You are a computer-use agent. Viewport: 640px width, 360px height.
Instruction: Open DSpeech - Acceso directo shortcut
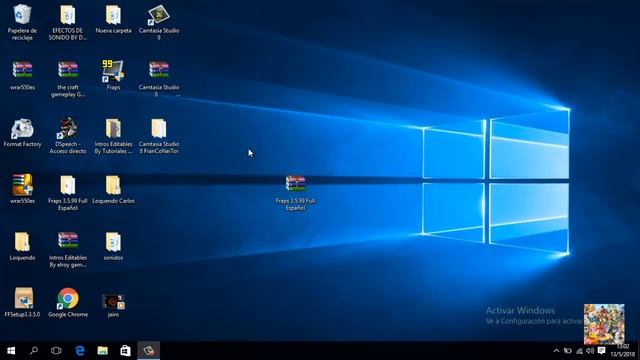pos(68,136)
